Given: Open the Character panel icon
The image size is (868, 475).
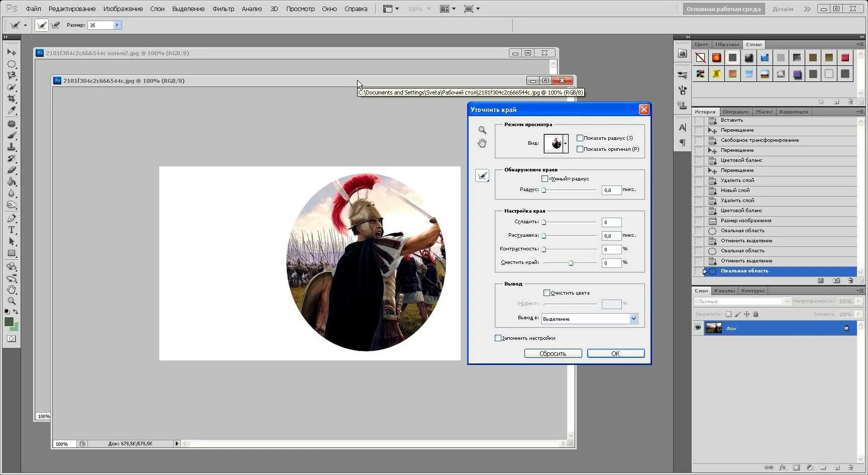Looking at the screenshot, I should coord(682,128).
